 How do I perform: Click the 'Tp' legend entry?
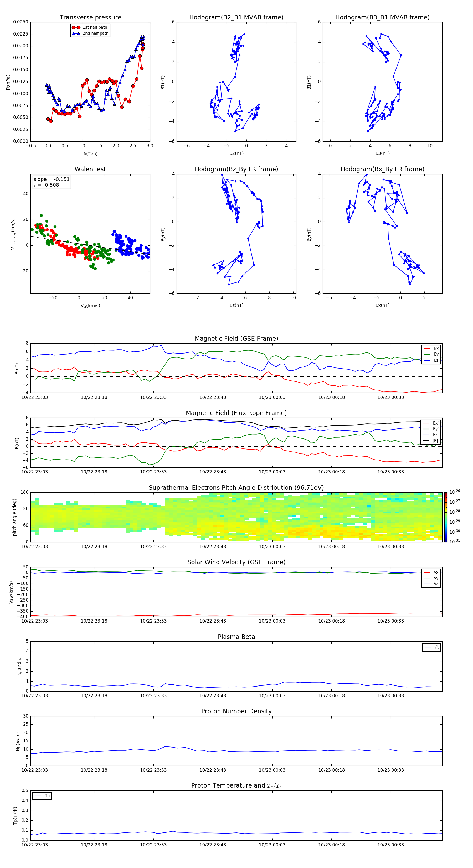42,796
